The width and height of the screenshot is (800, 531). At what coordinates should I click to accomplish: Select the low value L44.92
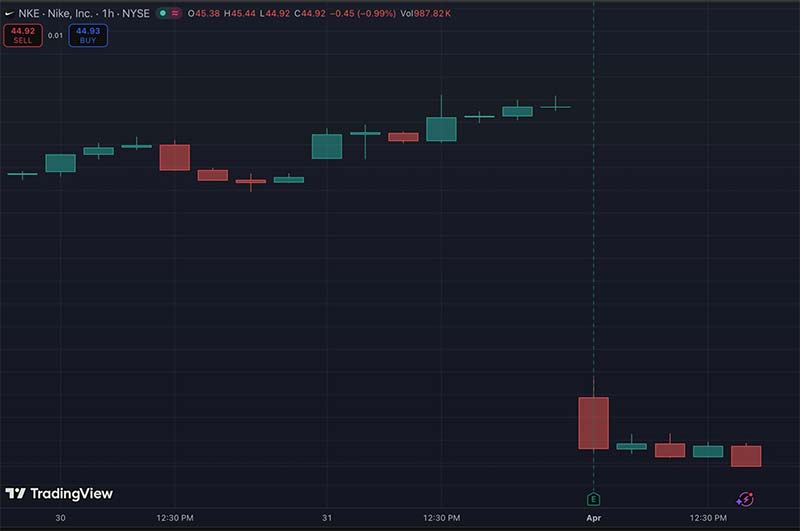274,13
